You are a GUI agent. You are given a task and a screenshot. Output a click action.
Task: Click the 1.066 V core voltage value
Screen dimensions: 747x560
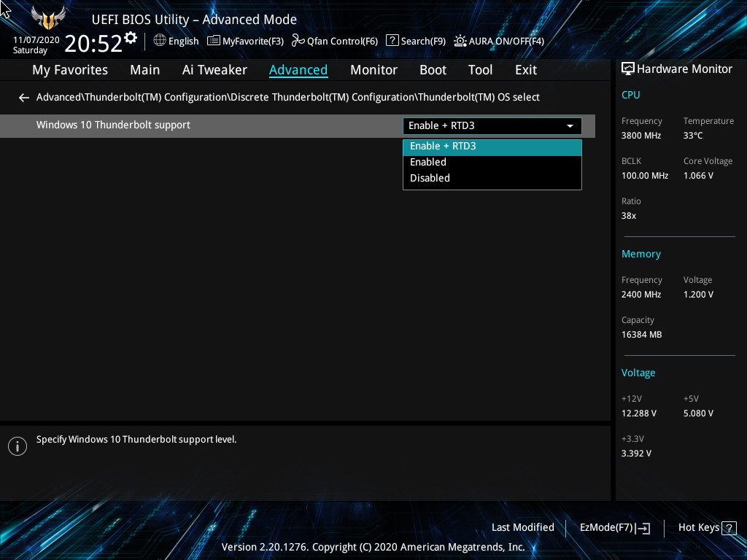pyautogui.click(x=698, y=176)
